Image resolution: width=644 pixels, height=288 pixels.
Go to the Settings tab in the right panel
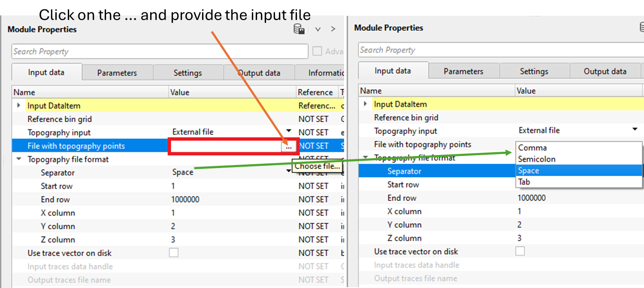(x=534, y=71)
